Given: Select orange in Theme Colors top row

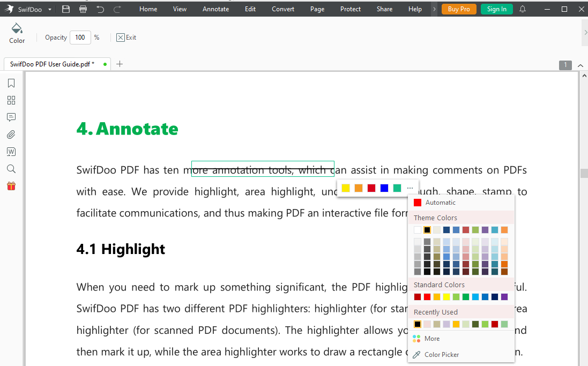Looking at the screenshot, I should tap(504, 230).
